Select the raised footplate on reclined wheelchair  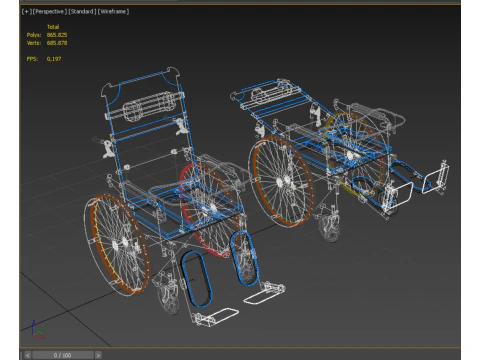[436, 178]
